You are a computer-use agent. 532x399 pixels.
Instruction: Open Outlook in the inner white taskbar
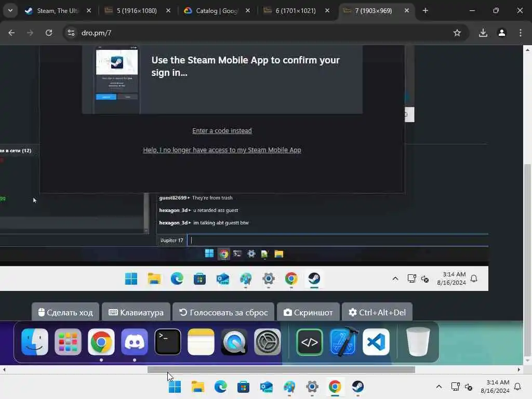[x=223, y=279]
